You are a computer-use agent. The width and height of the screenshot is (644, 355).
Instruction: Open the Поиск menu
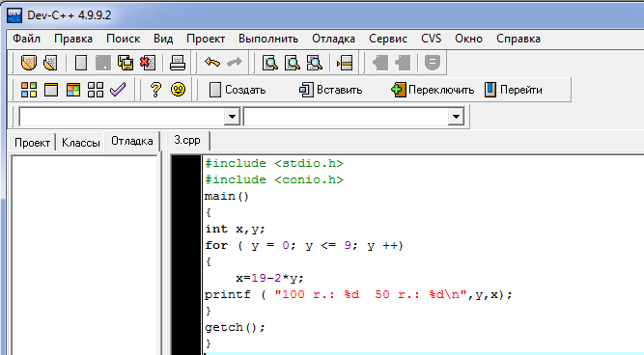click(x=123, y=39)
